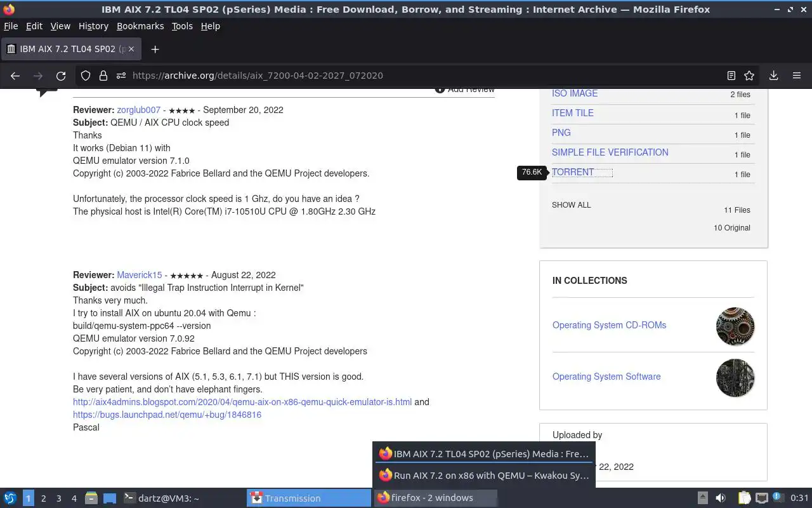The width and height of the screenshot is (812, 508).
Task: Switch to virtual desktop 4
Action: 74,498
